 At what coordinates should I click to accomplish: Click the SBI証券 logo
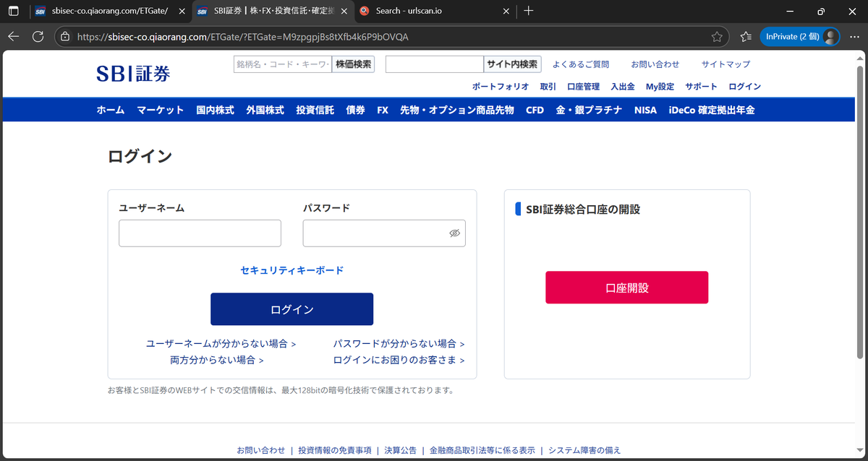point(133,73)
